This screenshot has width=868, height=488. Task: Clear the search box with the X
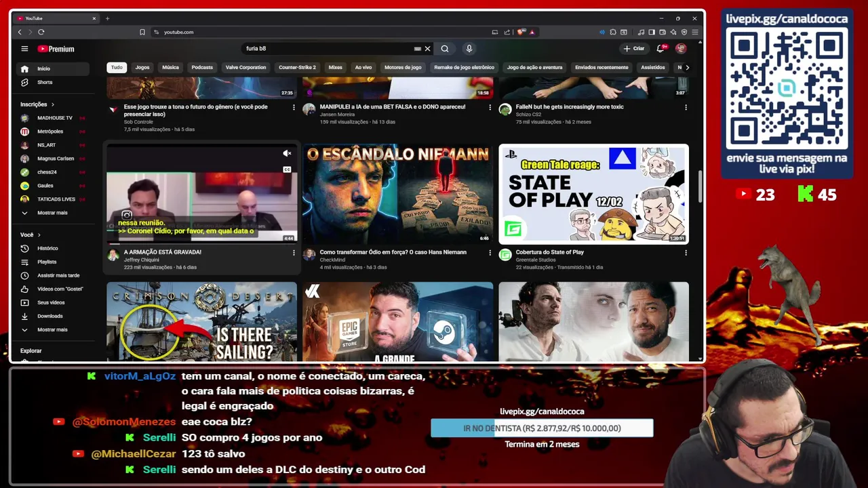pos(427,49)
